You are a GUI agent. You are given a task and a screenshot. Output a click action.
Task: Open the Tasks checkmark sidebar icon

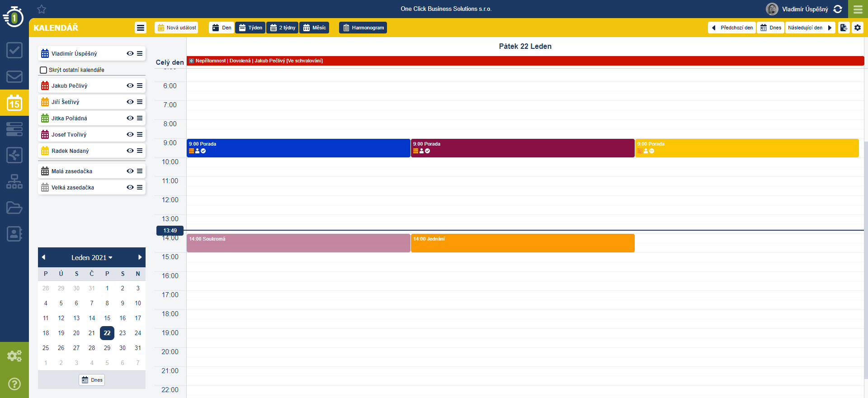[14, 50]
